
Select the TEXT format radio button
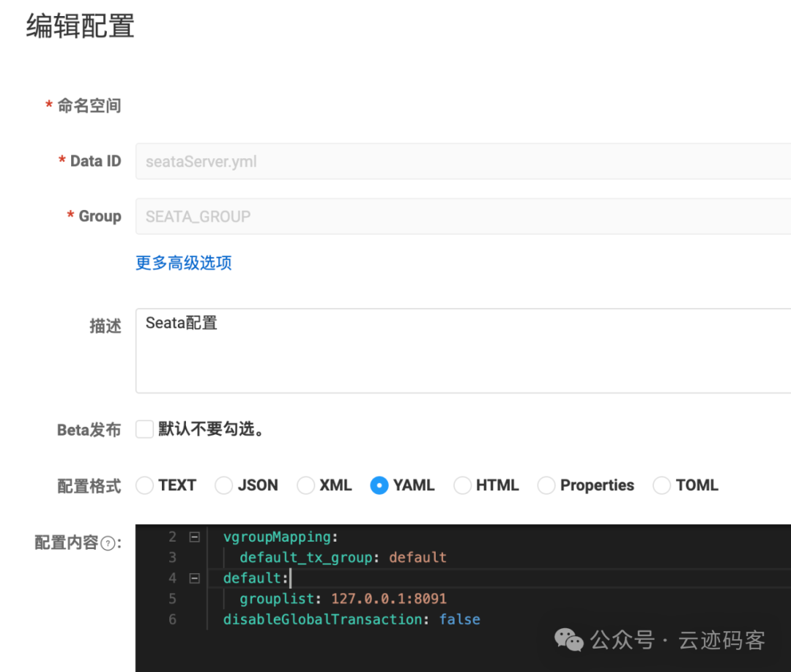(144, 485)
